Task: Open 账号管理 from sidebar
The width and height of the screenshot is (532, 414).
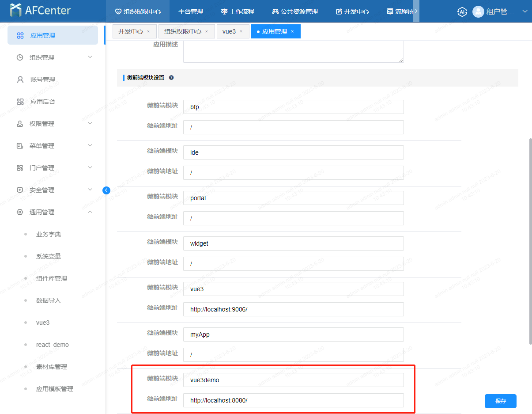Action: [x=42, y=80]
